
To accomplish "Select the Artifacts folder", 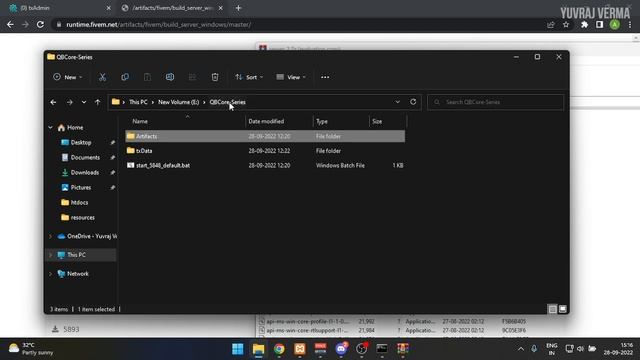I will (x=265, y=136).
